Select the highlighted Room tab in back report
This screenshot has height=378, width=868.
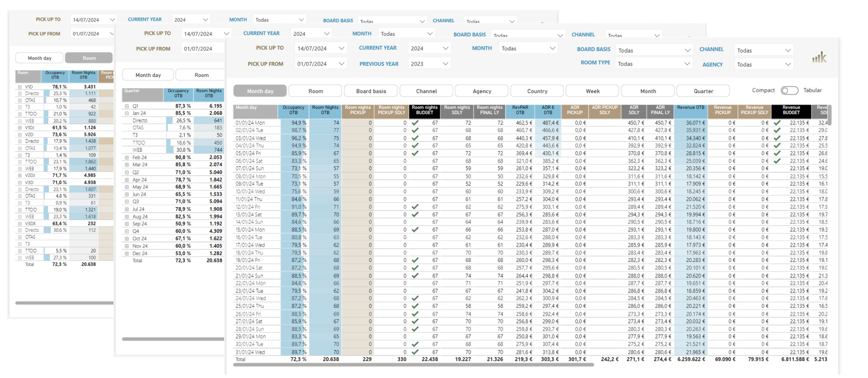coord(89,58)
